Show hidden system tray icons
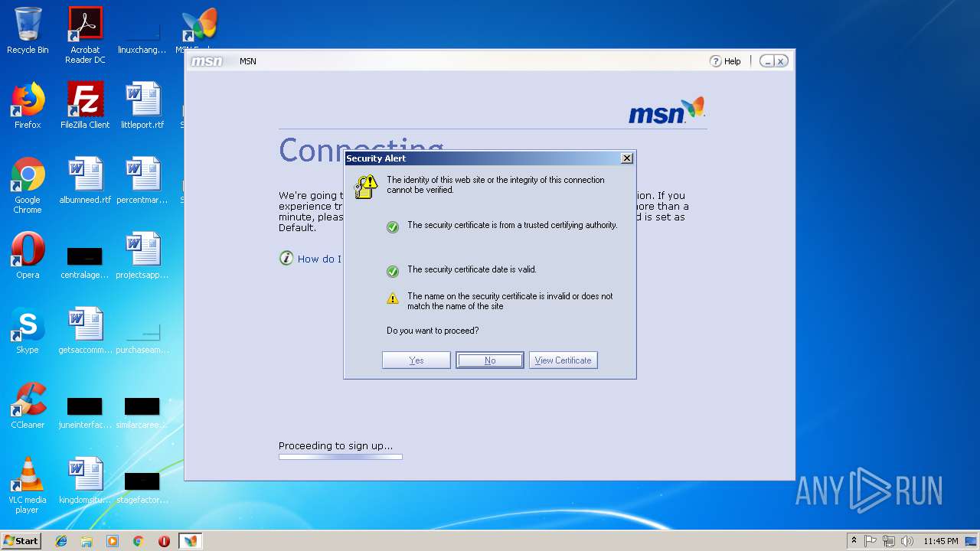 [854, 541]
